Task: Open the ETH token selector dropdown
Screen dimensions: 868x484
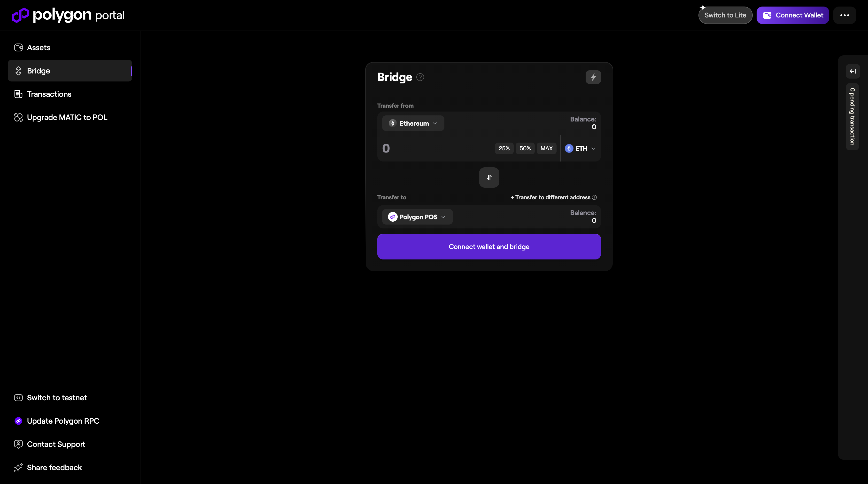Action: pos(581,148)
